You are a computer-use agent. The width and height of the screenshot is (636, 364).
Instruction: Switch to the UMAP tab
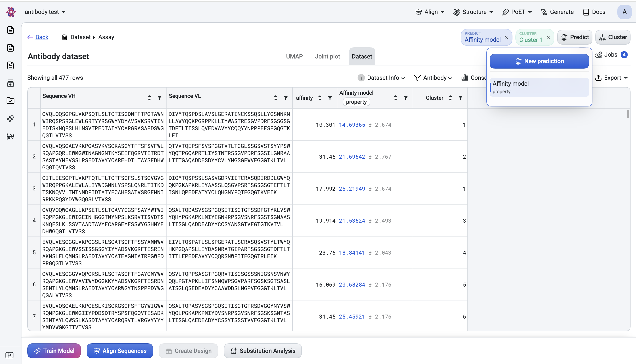(x=294, y=56)
